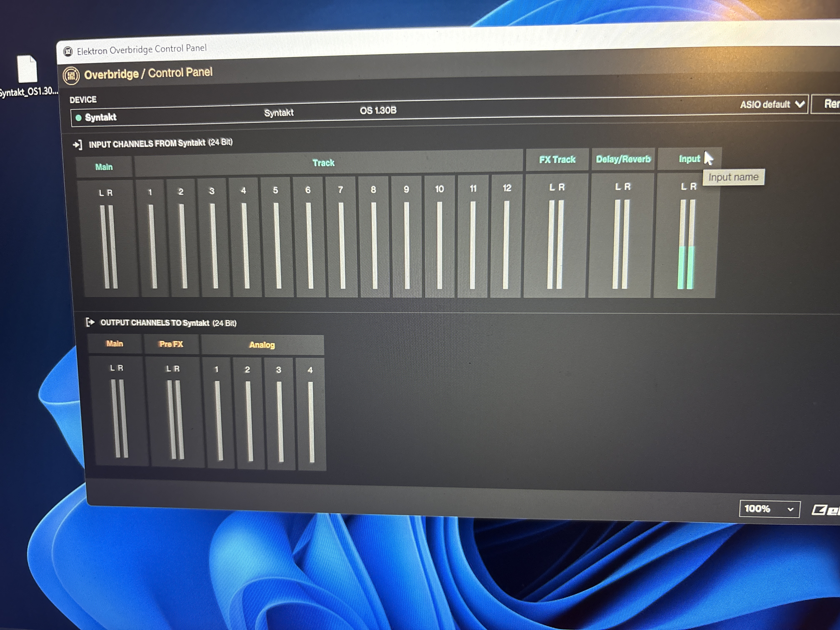
Task: Click INPUT CHANNELS FROM Syntakt heading
Action: (x=160, y=143)
